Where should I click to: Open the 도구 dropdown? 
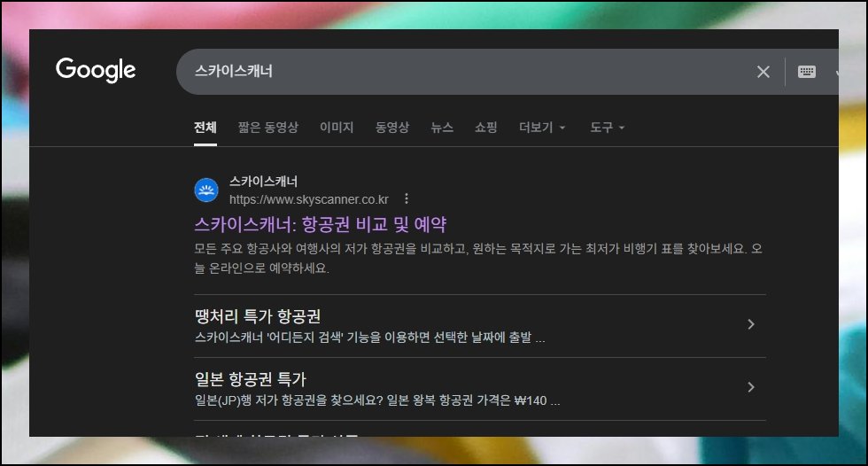coord(607,128)
